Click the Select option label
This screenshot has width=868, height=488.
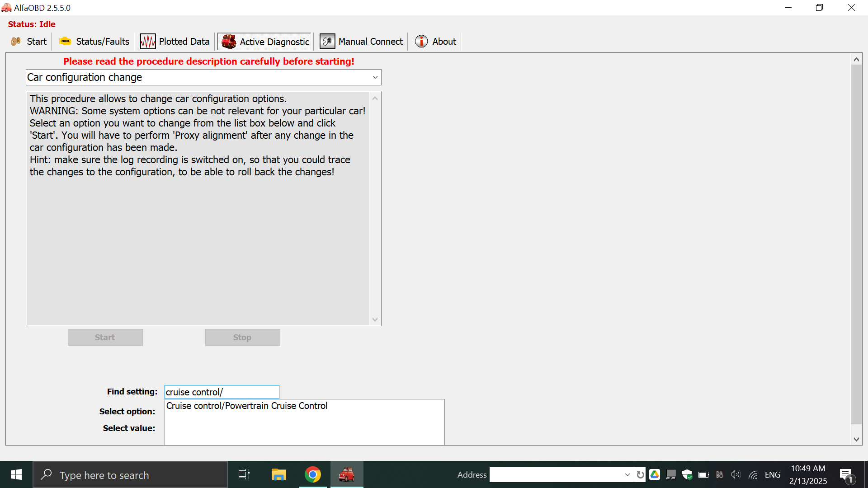pyautogui.click(x=127, y=412)
